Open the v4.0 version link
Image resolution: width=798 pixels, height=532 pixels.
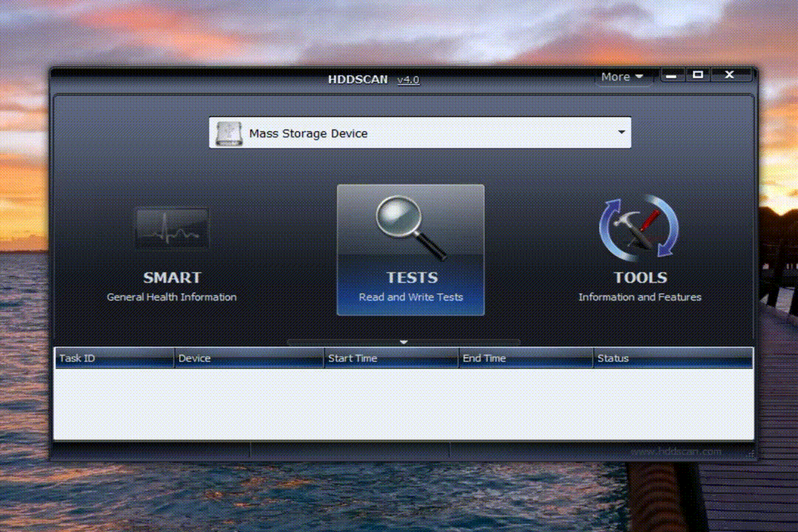click(408, 80)
